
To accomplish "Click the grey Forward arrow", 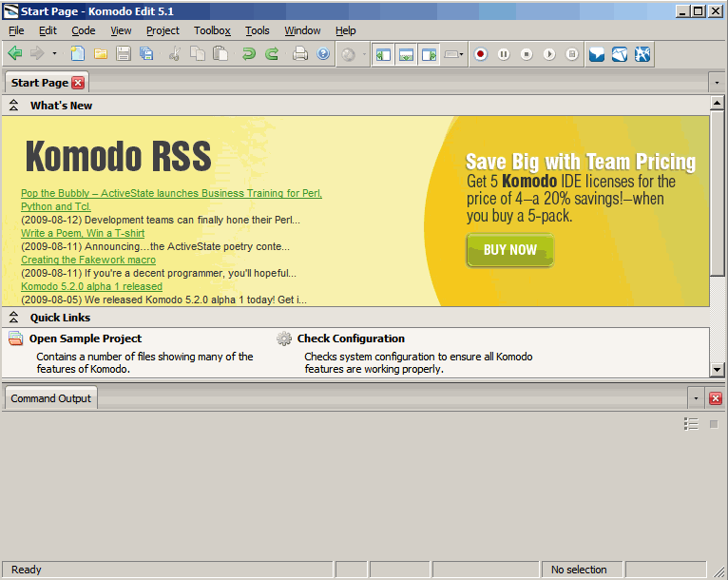I will [37, 54].
